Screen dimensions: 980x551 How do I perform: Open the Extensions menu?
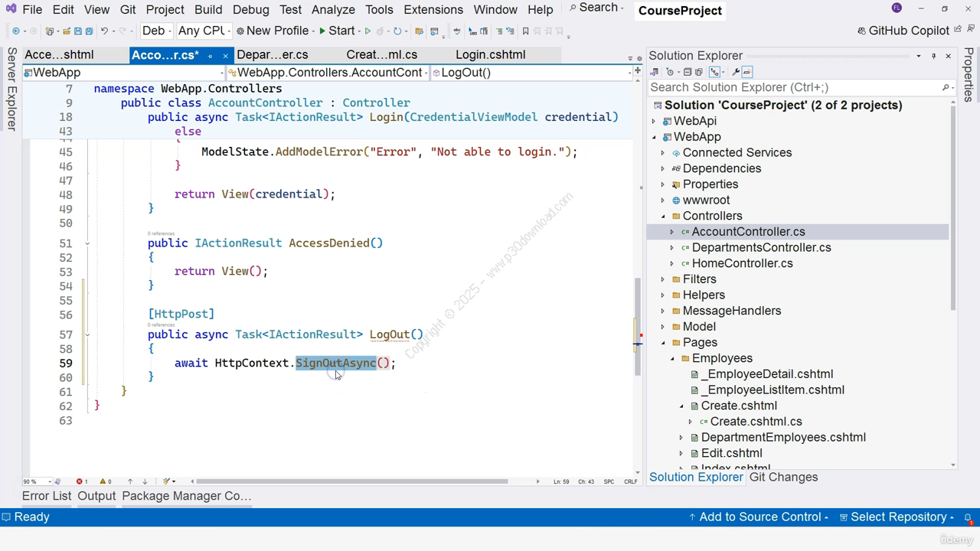tap(433, 9)
